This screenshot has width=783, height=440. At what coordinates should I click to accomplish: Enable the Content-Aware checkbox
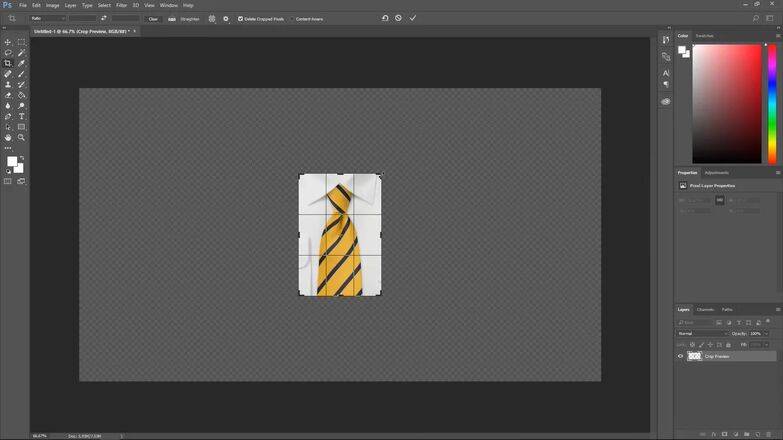tap(292, 18)
